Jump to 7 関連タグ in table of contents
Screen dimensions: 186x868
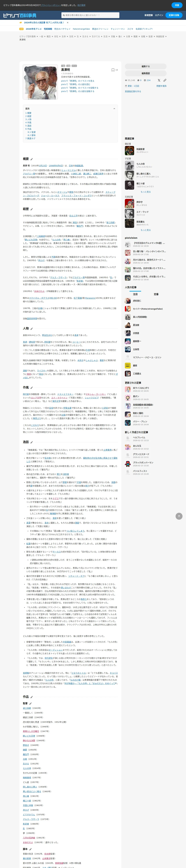coord(30,138)
